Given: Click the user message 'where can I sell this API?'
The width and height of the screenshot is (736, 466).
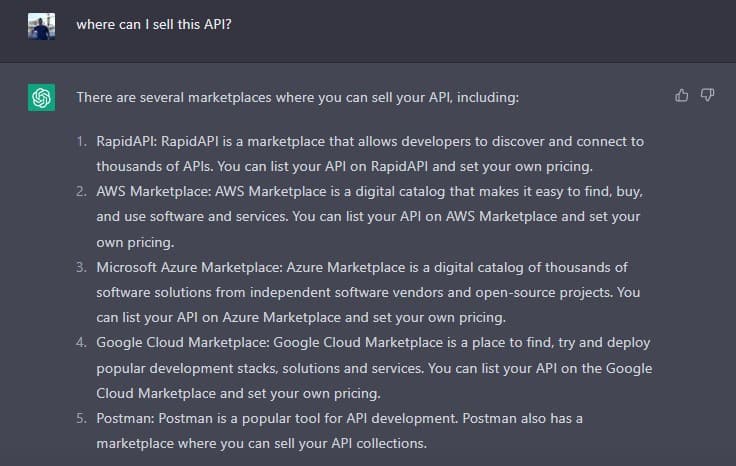Looking at the screenshot, I should click(x=154, y=24).
